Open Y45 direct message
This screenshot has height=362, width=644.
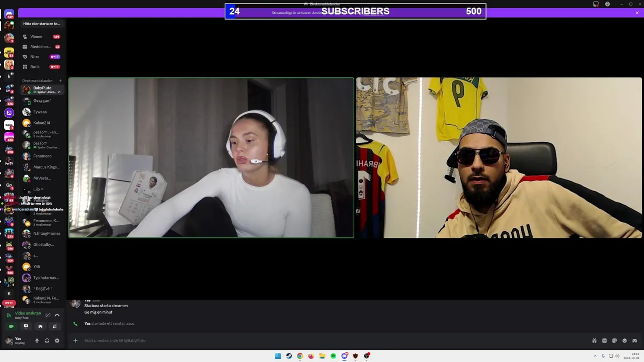pyautogui.click(x=42, y=266)
